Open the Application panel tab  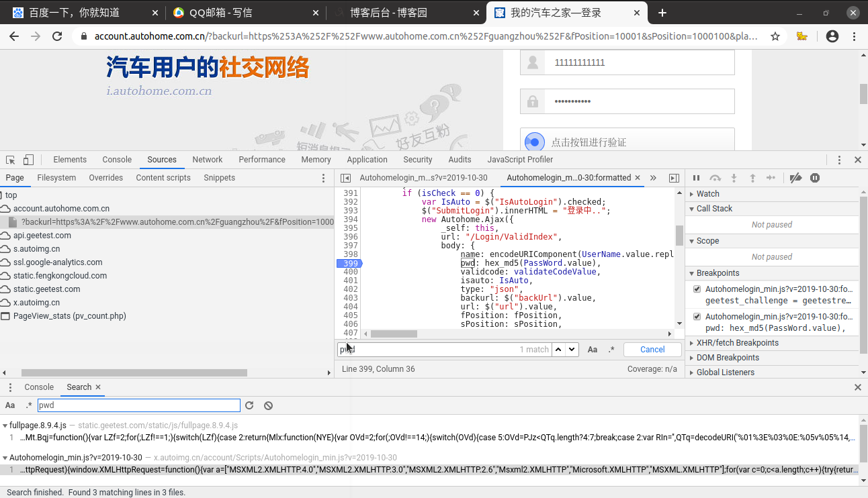tap(367, 160)
